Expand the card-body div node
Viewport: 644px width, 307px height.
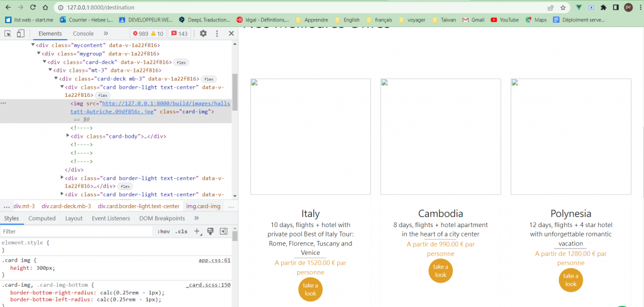[68, 136]
